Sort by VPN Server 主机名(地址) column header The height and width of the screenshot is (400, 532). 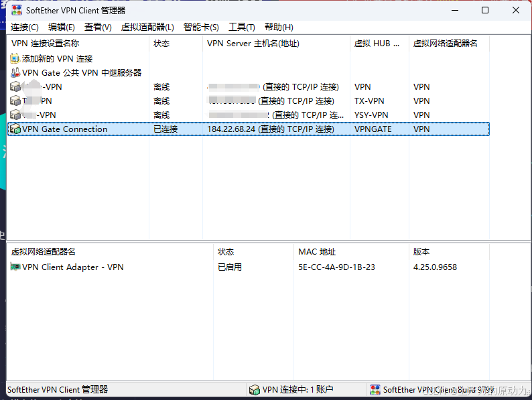(x=276, y=44)
